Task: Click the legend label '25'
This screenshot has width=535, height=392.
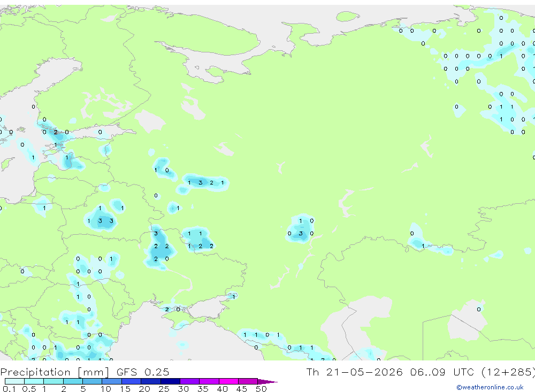Action: click(x=164, y=389)
